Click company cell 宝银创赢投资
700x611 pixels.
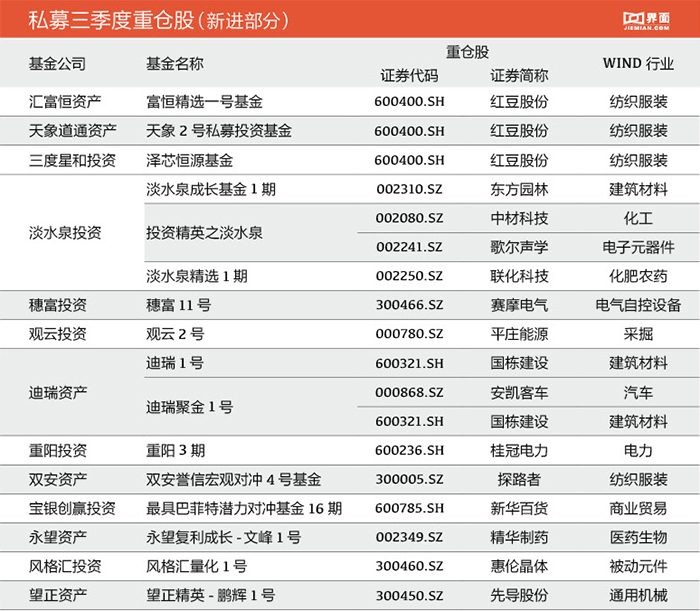click(72, 508)
